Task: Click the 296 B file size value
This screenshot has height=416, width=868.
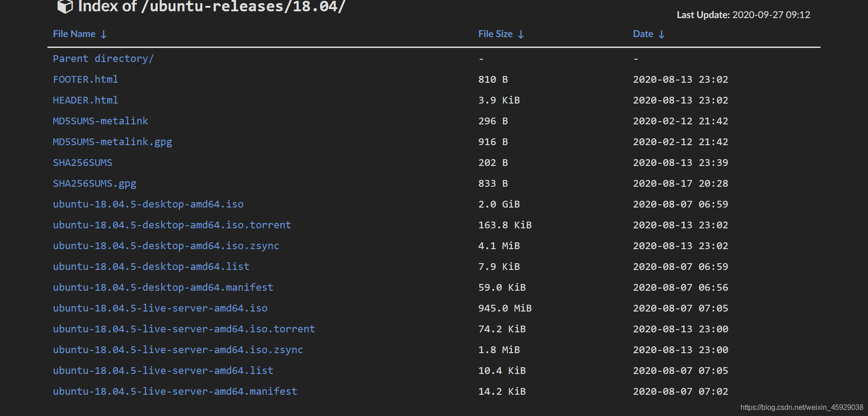Action: 493,121
